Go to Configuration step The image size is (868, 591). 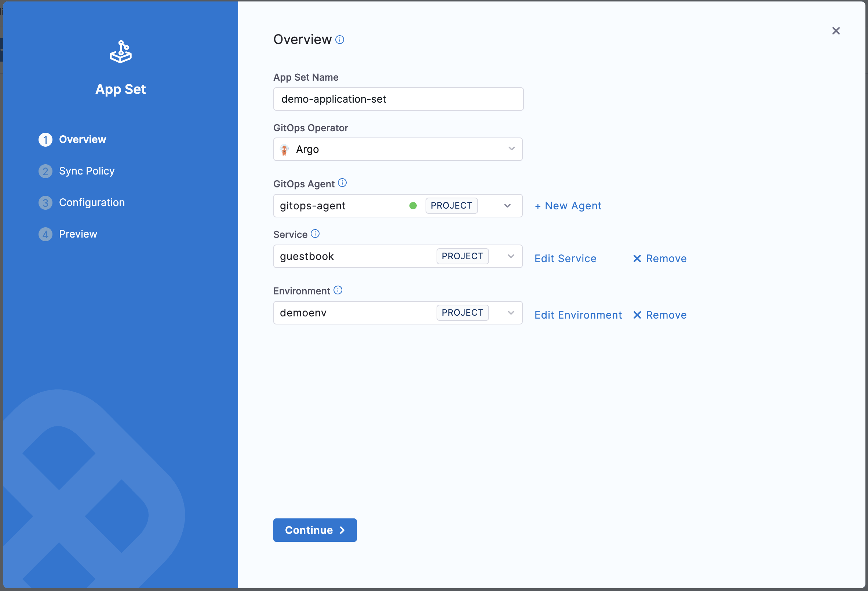[x=91, y=202]
